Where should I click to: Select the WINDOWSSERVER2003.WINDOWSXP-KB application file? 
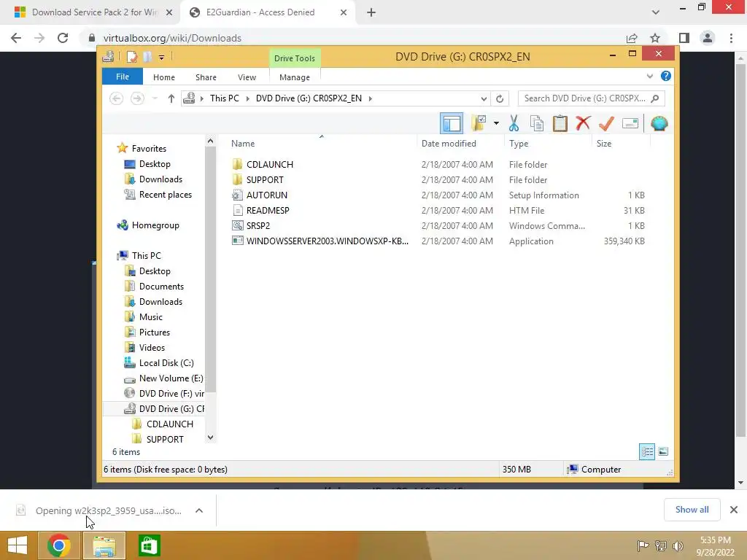coord(328,241)
